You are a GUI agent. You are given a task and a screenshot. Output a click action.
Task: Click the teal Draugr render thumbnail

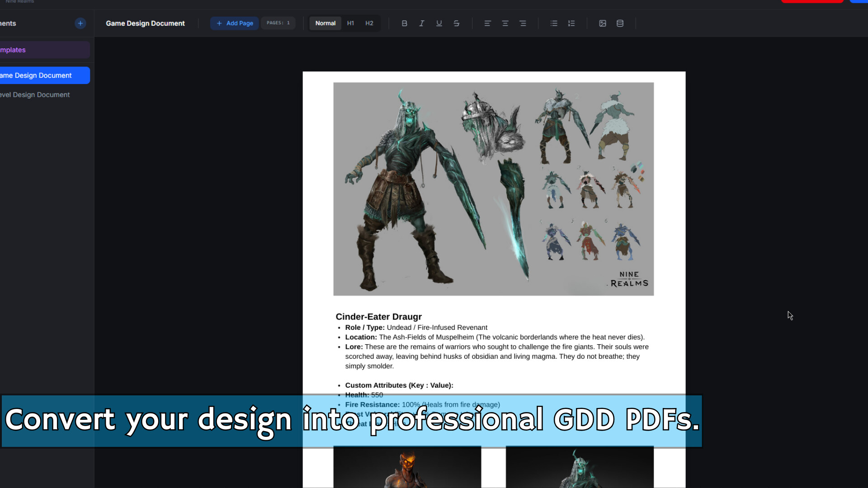[x=580, y=467]
